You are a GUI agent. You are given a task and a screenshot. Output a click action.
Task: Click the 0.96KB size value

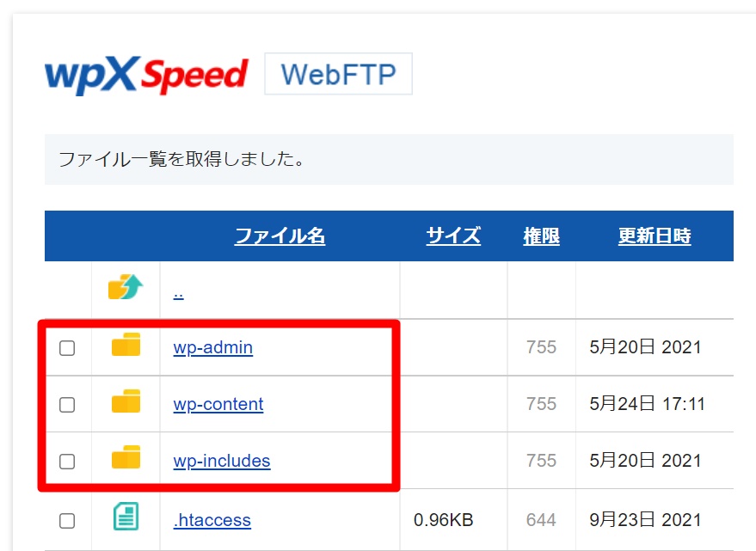[x=444, y=520]
